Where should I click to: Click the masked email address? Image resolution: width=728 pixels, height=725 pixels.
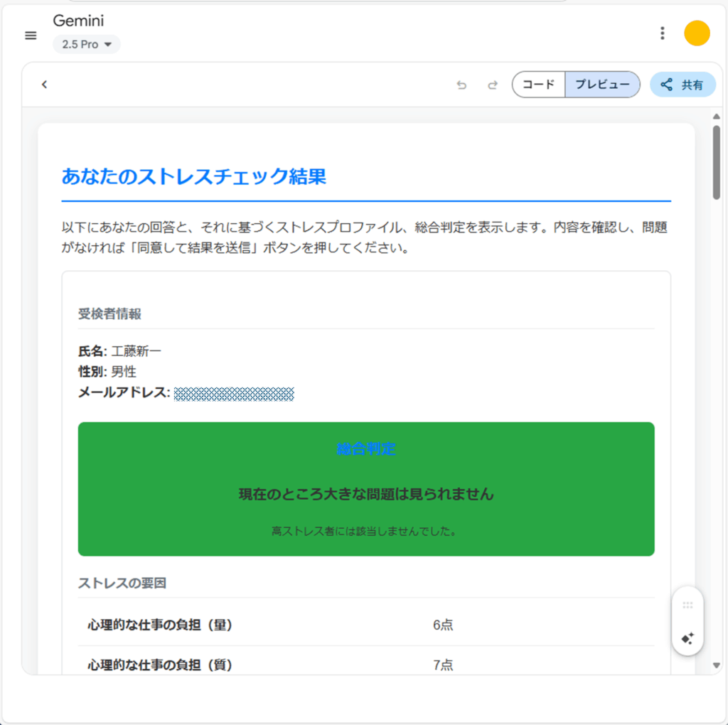point(234,394)
